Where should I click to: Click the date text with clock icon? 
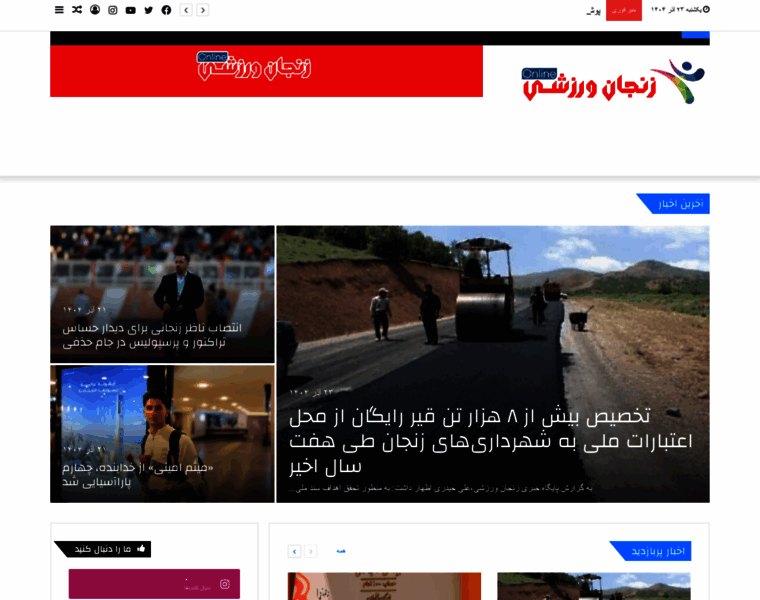680,10
